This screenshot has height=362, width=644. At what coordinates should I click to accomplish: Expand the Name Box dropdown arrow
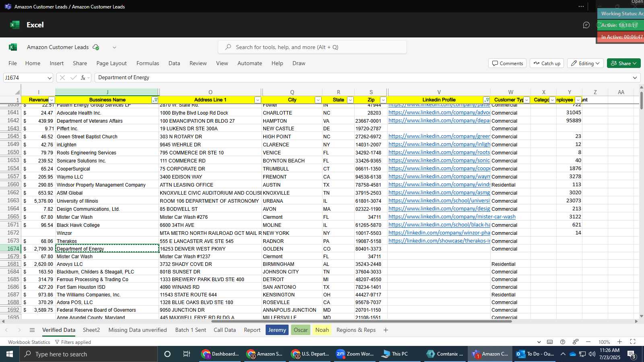pos(50,78)
